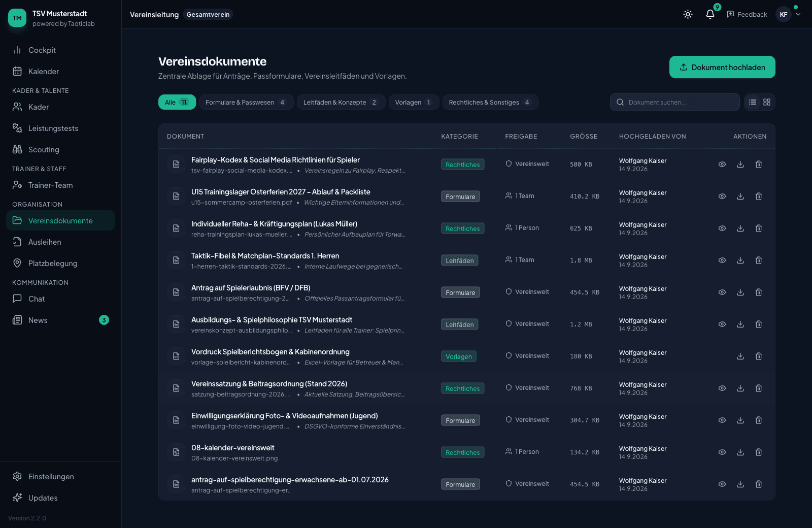Open Einstellungen settings
812x528 pixels.
(61, 476)
